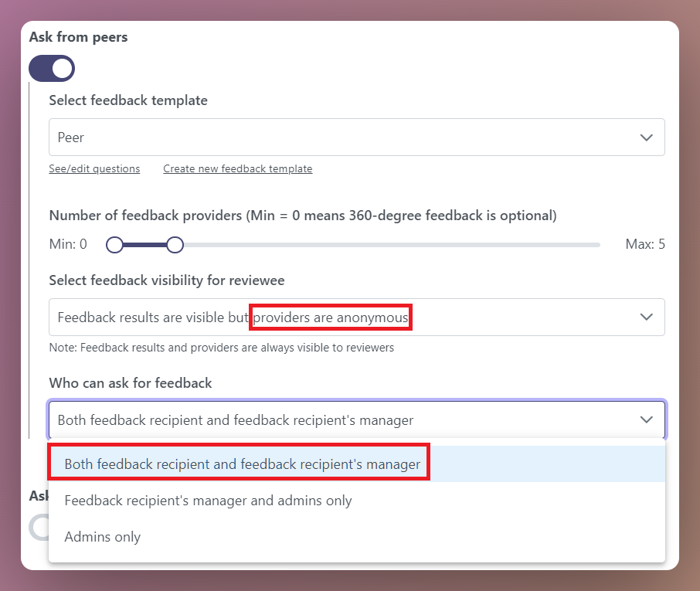Click the 'providers are anonymous' highlighted text

pos(331,317)
